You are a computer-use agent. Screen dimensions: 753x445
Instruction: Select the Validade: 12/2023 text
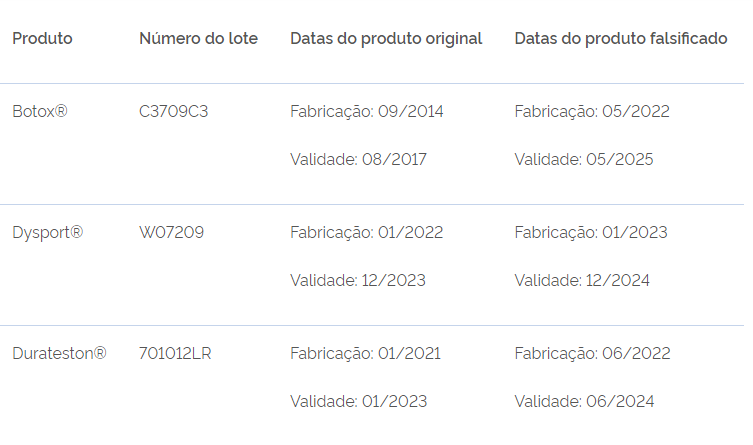[x=357, y=280]
